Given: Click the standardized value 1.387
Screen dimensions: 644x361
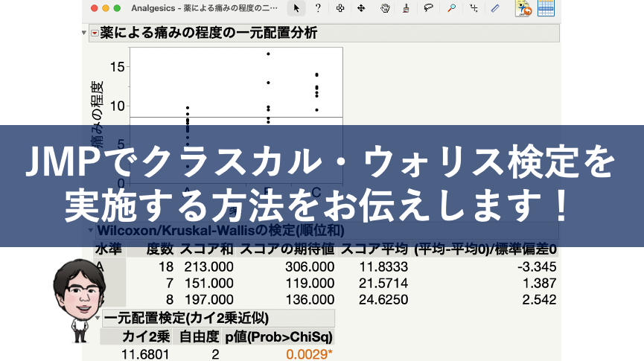Looking at the screenshot, I should click(539, 284).
